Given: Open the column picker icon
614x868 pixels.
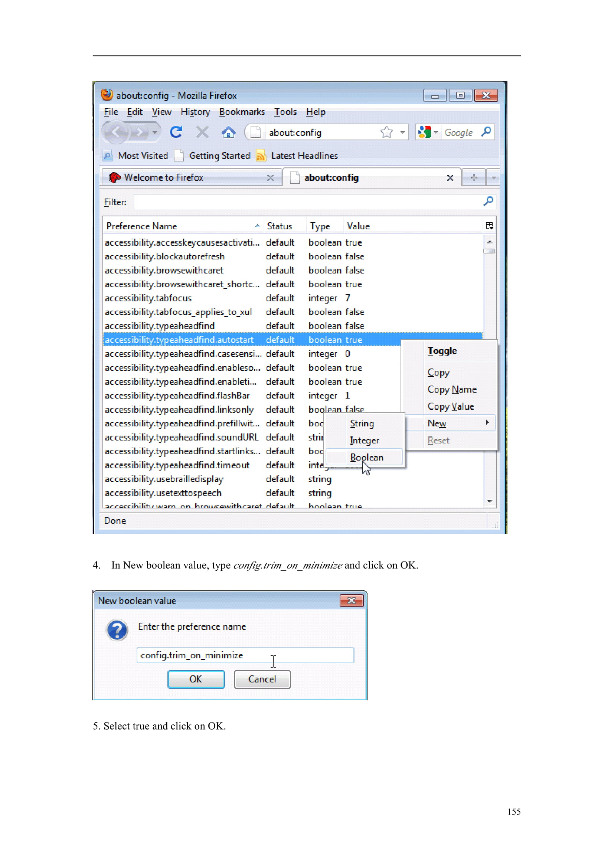Looking at the screenshot, I should pos(489,226).
